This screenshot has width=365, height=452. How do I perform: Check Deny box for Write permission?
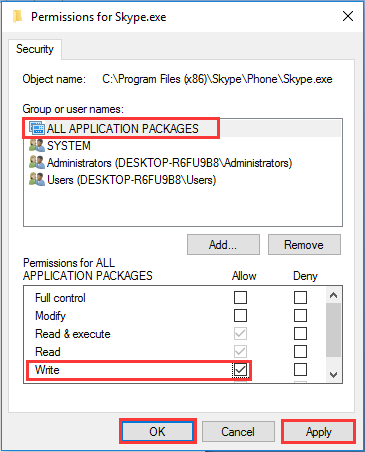(x=300, y=369)
